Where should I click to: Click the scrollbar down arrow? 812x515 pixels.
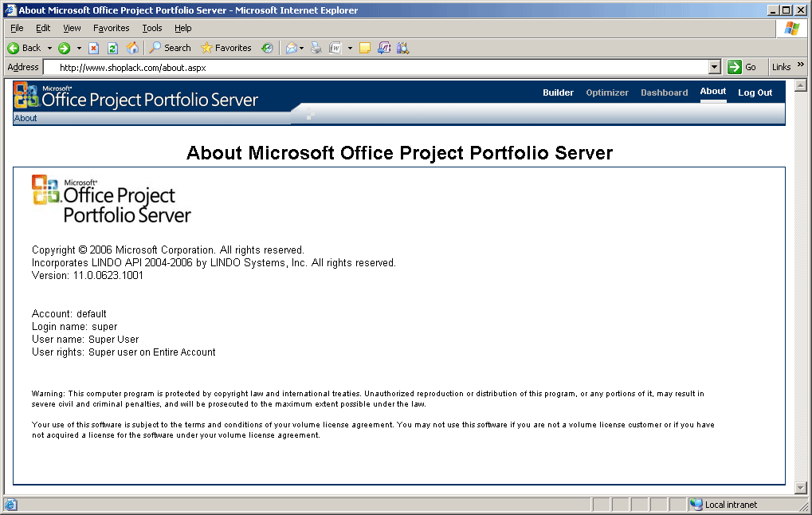(801, 488)
